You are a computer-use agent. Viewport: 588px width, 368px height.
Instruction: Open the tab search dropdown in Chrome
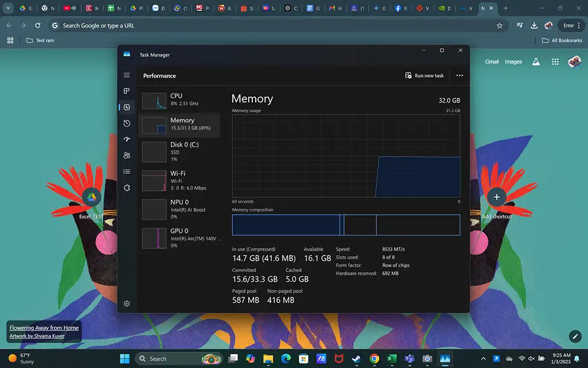8,8
